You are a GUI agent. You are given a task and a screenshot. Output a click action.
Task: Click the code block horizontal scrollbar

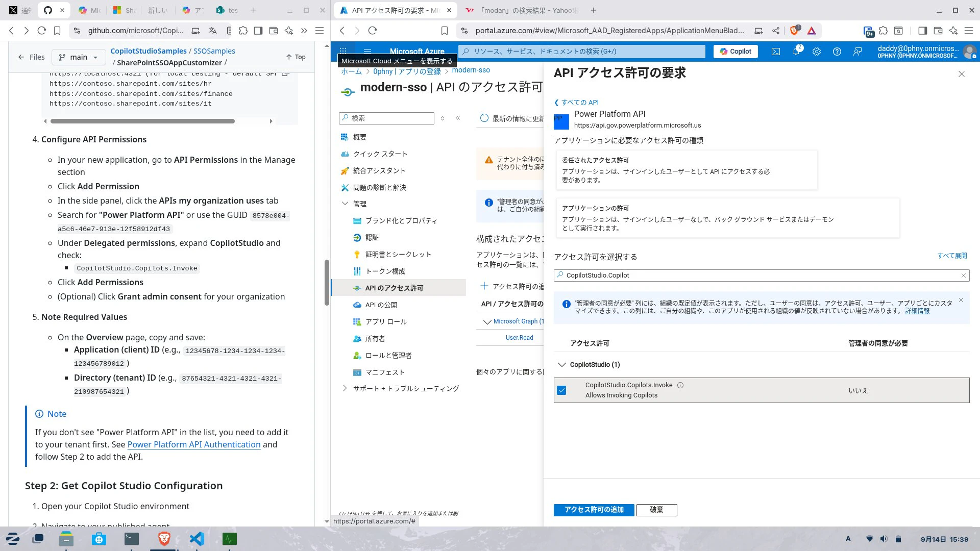pyautogui.click(x=142, y=121)
